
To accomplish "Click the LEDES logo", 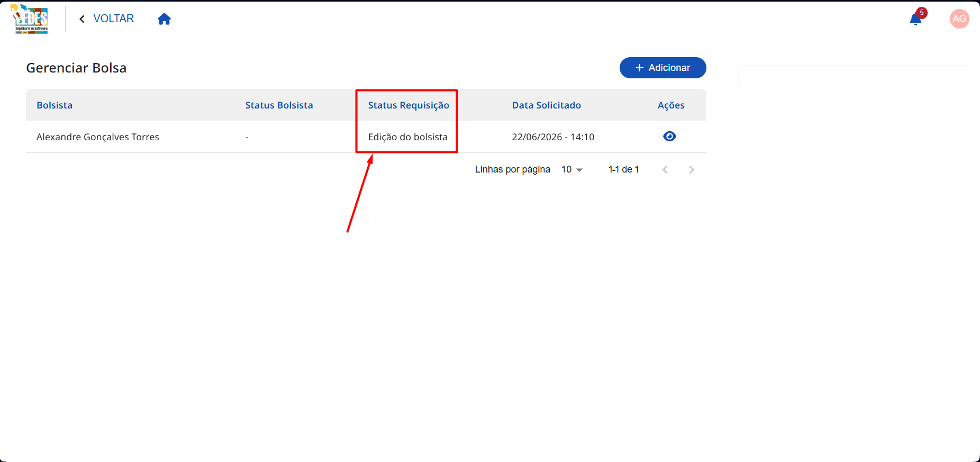I will pyautogui.click(x=30, y=19).
